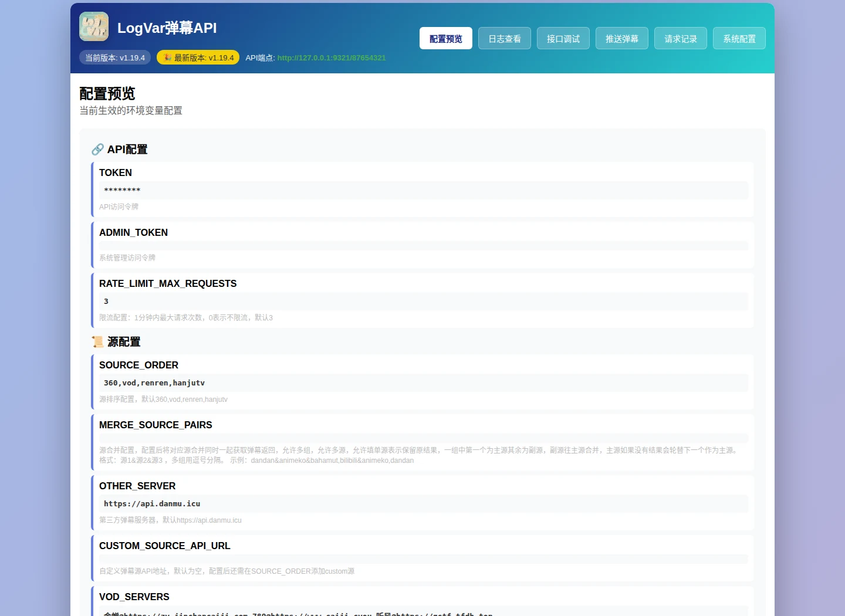This screenshot has height=616, width=845.
Task: Click the OTHER_SERVER value https://api.danmu.icu
Action: tap(424, 503)
